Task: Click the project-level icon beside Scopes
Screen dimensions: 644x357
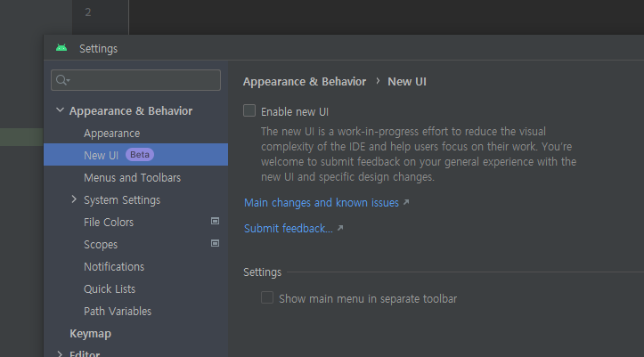Action: click(215, 243)
